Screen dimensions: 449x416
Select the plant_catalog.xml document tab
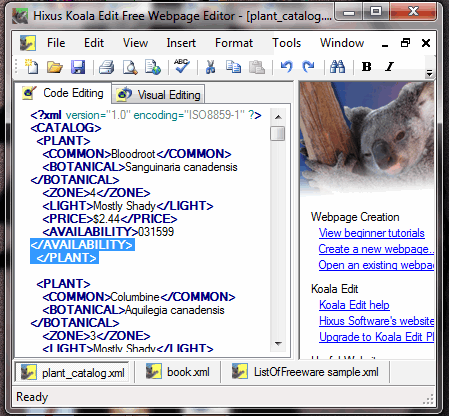72,373
